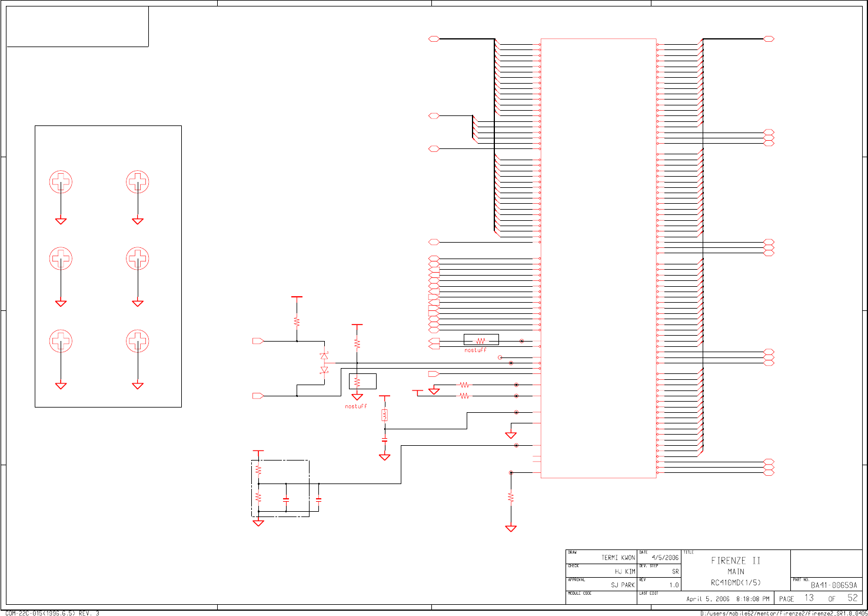Click the "nostuff" label under the boxed grounded resistor
The height and width of the screenshot is (616, 868).
(356, 406)
